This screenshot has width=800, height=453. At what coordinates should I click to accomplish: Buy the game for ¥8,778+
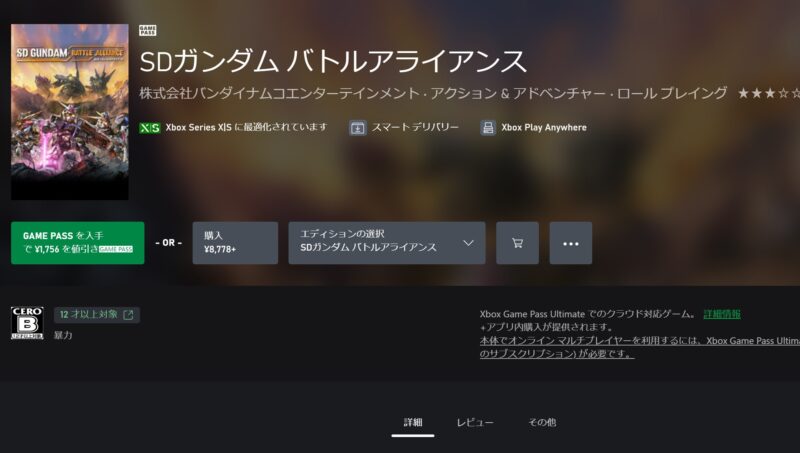click(x=235, y=243)
